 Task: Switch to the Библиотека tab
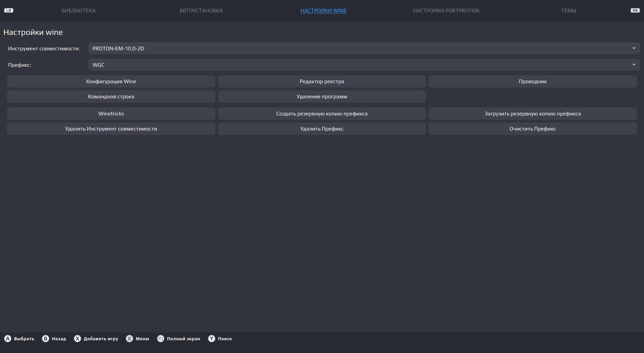pos(78,11)
